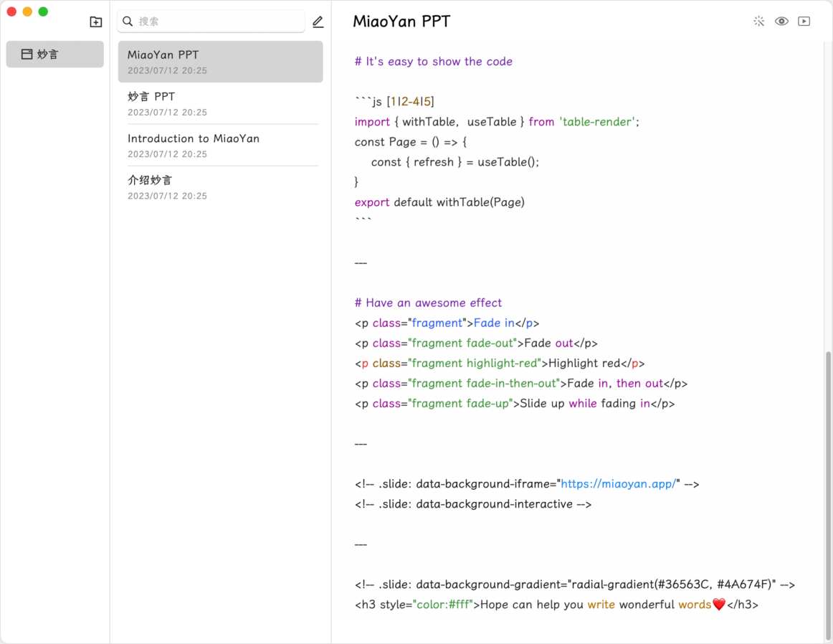Minimize the window with the yellow button
This screenshot has height=644, width=833.
click(28, 11)
